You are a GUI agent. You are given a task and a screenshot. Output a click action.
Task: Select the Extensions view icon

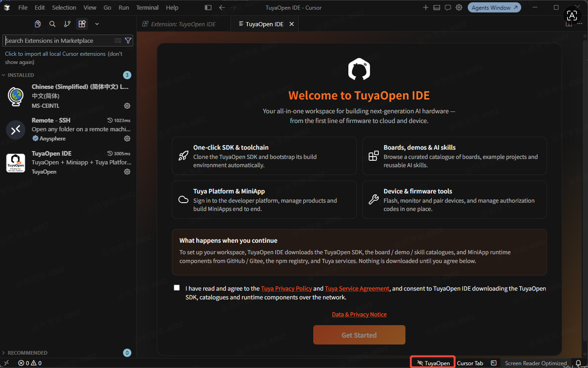[82, 24]
